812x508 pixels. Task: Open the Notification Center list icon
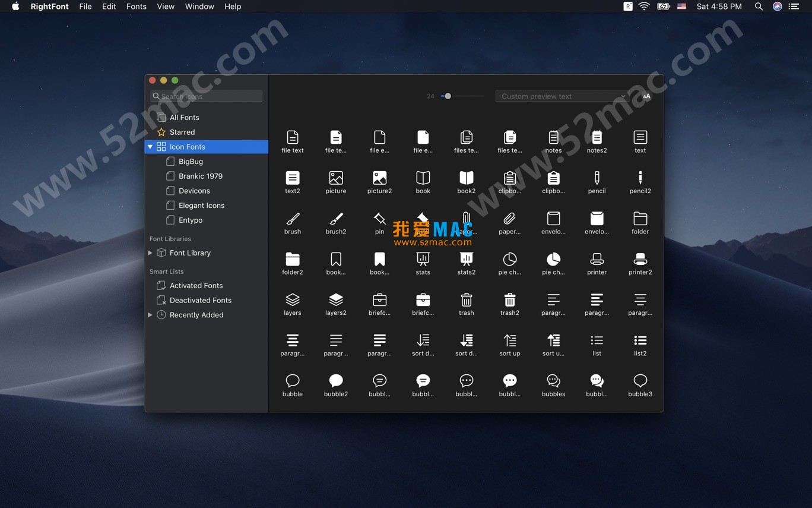[794, 7]
